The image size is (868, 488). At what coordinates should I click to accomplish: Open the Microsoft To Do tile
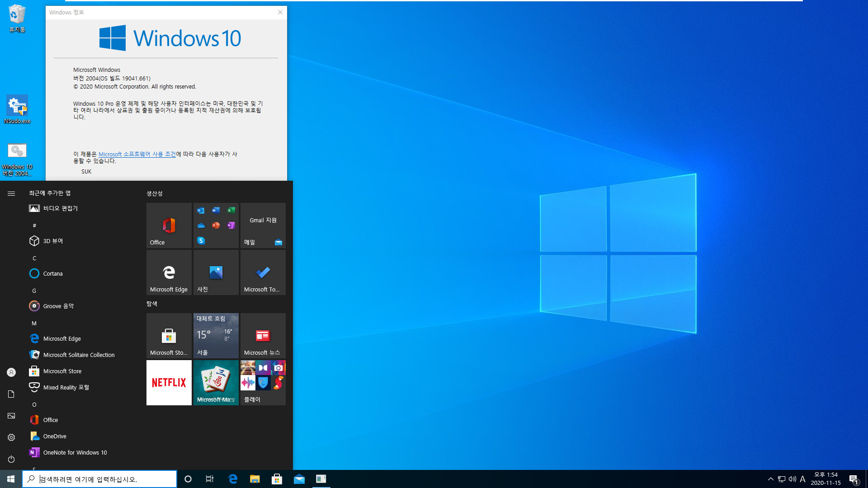click(263, 272)
